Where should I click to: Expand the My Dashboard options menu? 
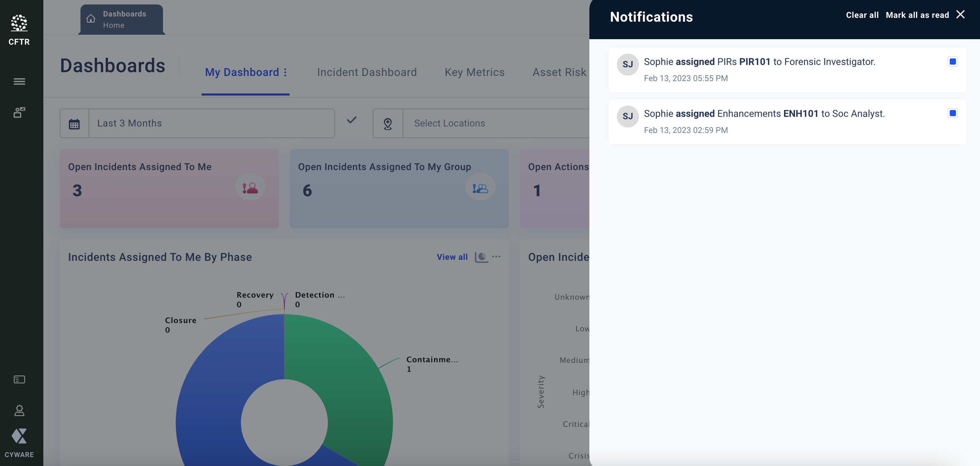[286, 72]
